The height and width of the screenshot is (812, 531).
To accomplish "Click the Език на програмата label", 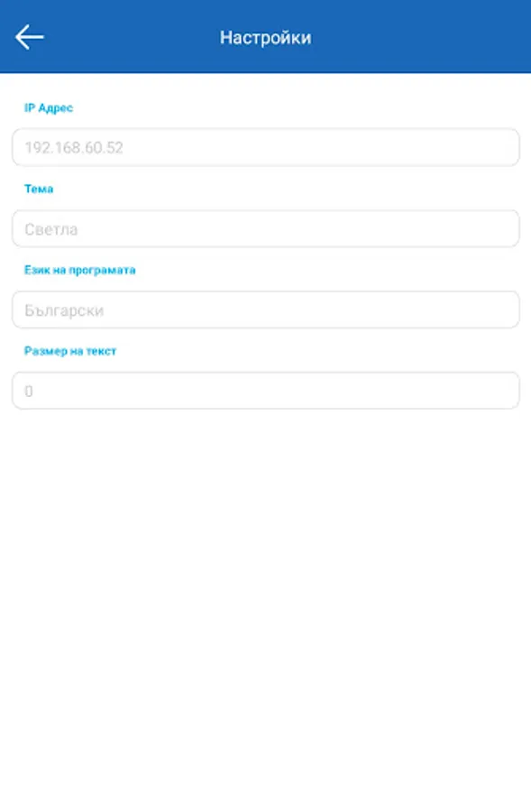I will (79, 270).
